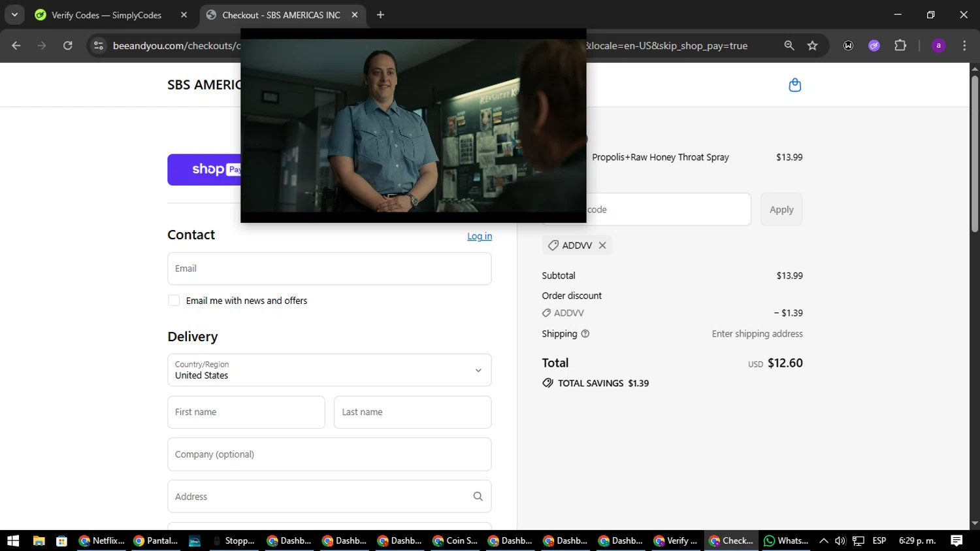Remove the ADDVV discount code tag
This screenshot has width=980, height=551.
point(602,245)
